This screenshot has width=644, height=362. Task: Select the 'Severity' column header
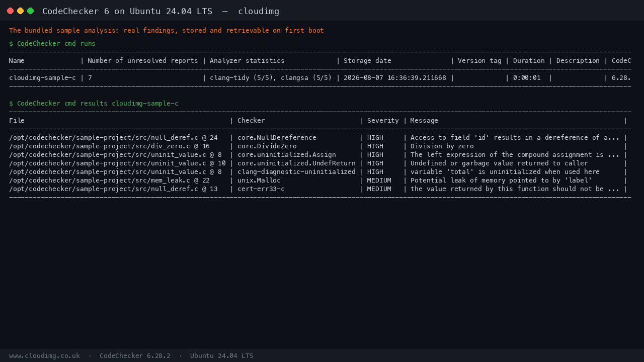pyautogui.click(x=383, y=121)
